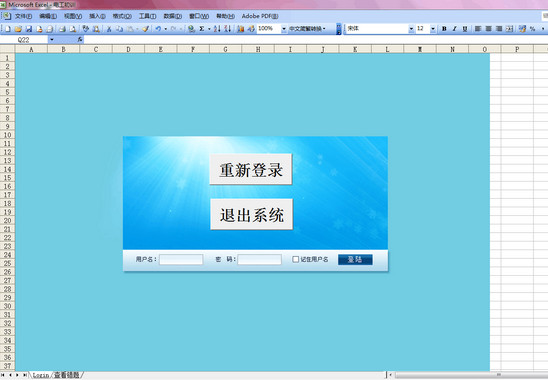Open the font name dropdown arrow
The width and height of the screenshot is (548, 380).
[411, 29]
